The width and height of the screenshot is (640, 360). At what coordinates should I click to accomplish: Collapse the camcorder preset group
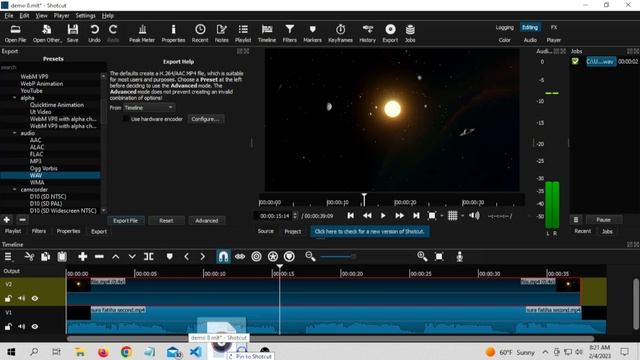tap(15, 189)
